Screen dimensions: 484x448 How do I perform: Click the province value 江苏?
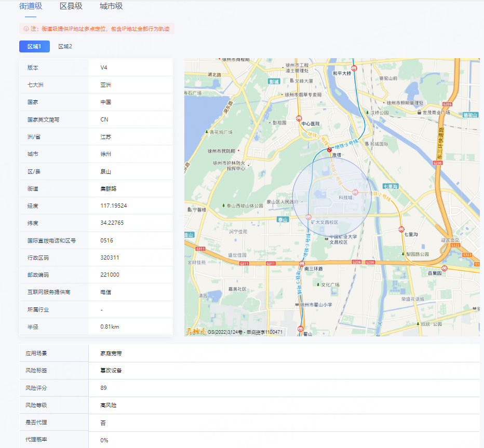105,137
